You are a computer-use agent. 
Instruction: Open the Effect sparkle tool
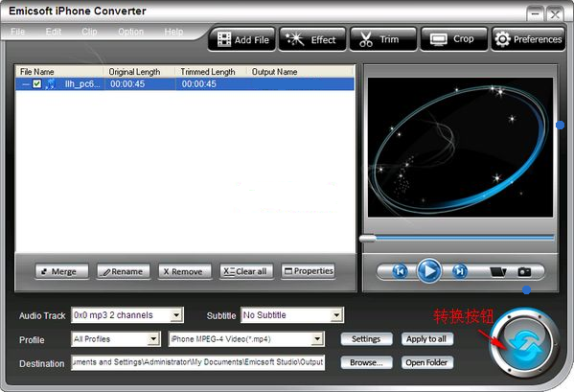tap(312, 39)
